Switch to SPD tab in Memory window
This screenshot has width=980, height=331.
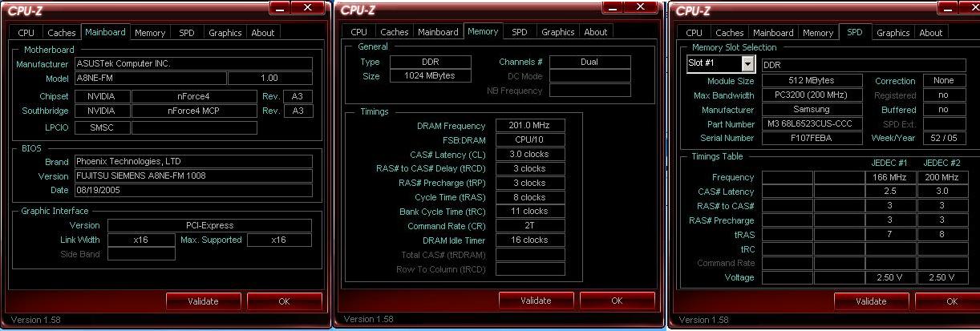pos(520,32)
